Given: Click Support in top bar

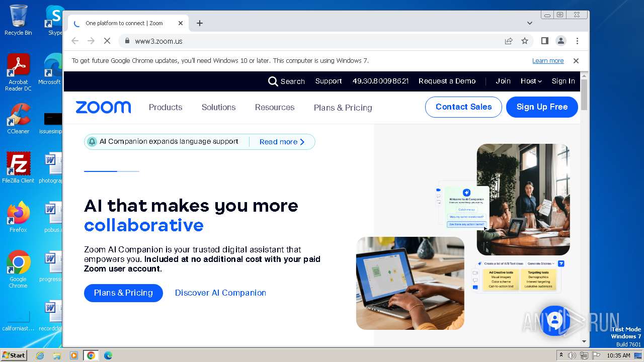Looking at the screenshot, I should pos(329,81).
